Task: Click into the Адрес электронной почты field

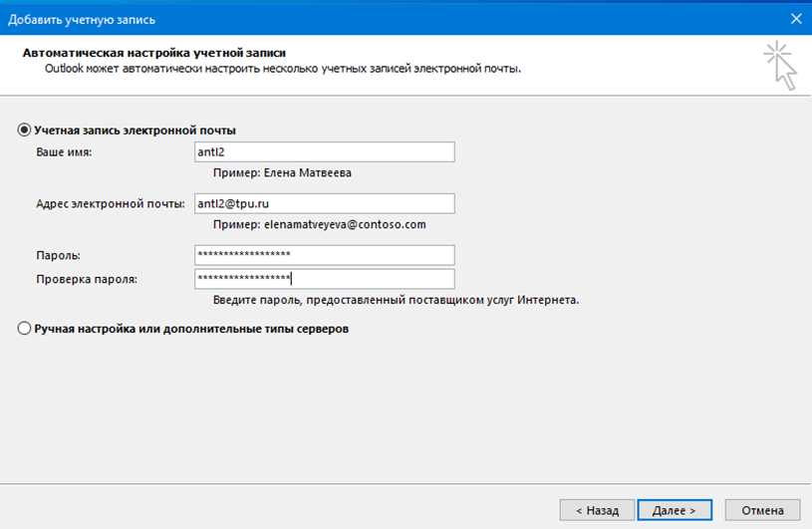Action: pos(325,203)
